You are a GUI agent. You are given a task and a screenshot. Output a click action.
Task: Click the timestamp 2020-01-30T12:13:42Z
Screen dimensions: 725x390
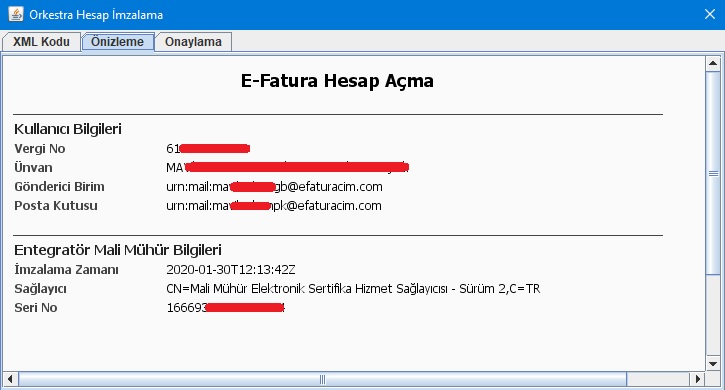click(x=231, y=270)
